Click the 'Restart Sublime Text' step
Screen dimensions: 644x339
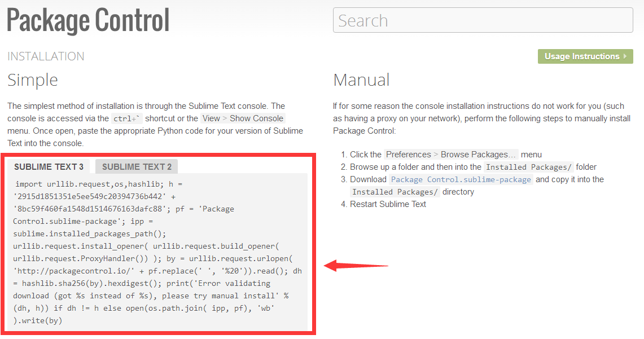coord(388,204)
